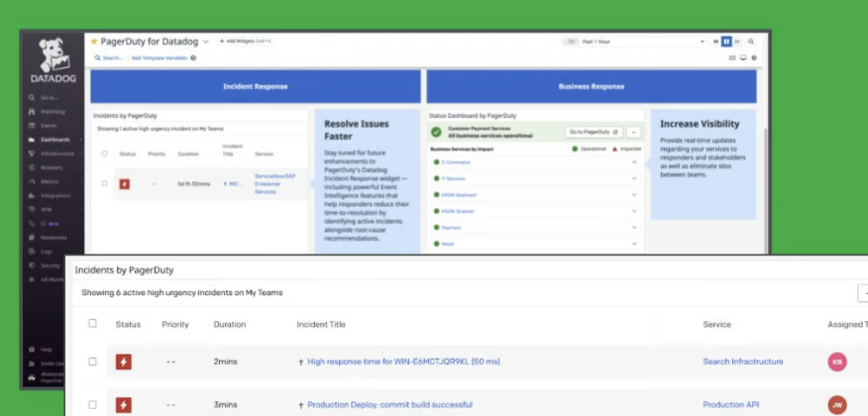Select all incidents checkbox in foreground widget header
The image size is (868, 416).
(x=92, y=323)
